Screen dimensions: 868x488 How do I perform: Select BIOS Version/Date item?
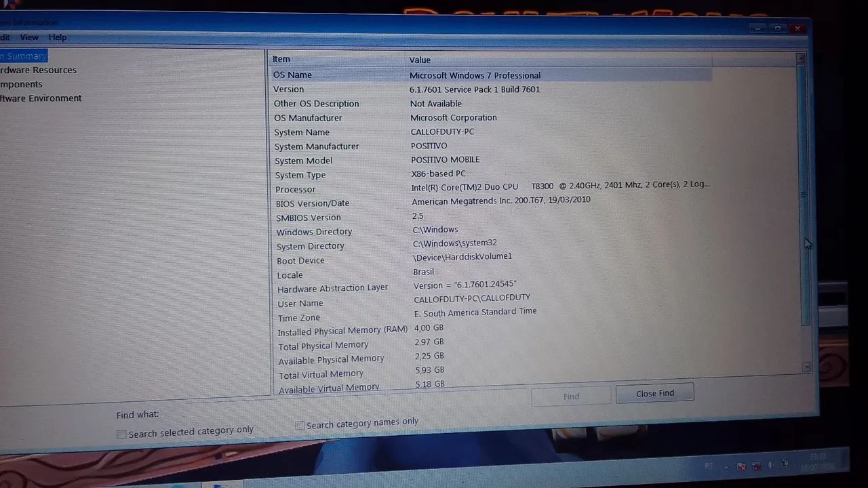(313, 203)
